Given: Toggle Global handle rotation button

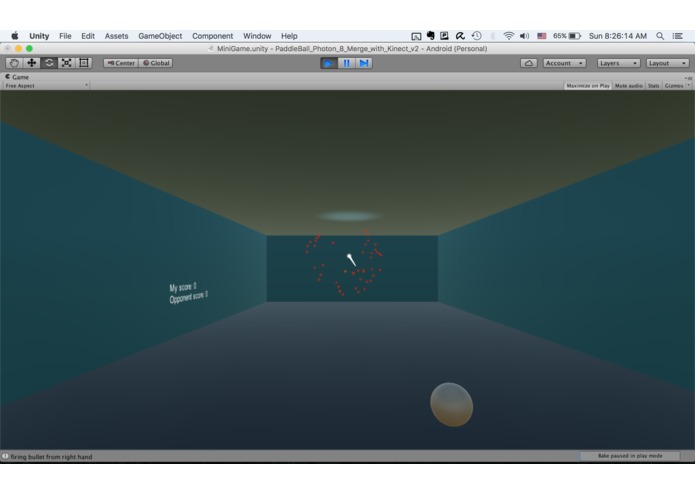Looking at the screenshot, I should (x=156, y=63).
